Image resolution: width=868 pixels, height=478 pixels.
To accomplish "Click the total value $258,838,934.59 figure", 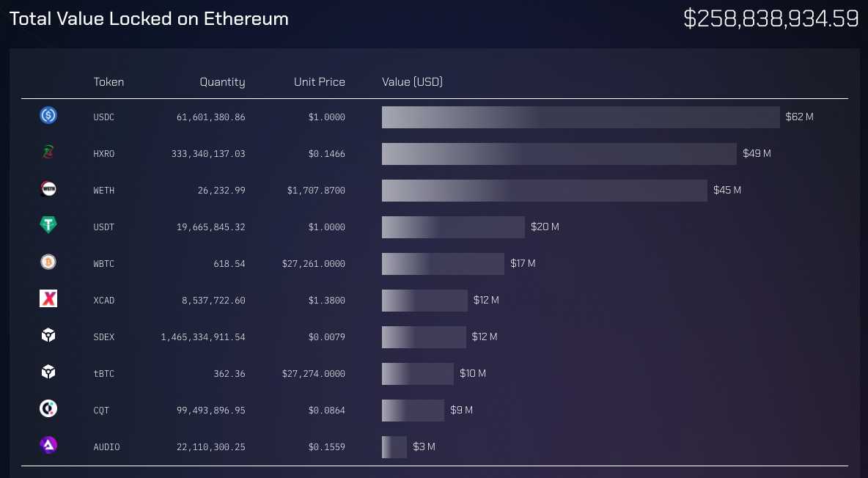I will (x=770, y=18).
